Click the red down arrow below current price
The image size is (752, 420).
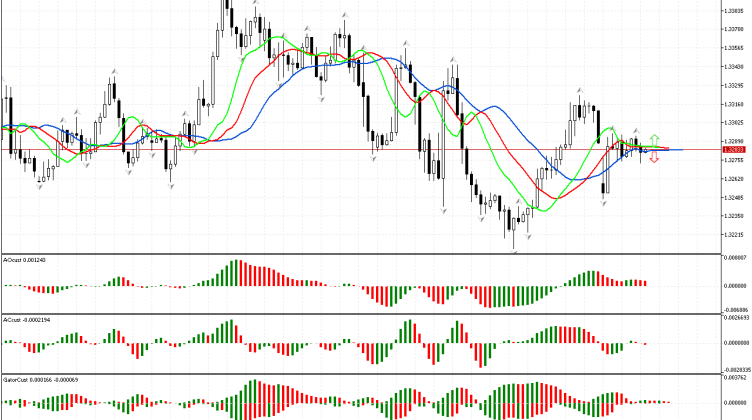[654, 159]
